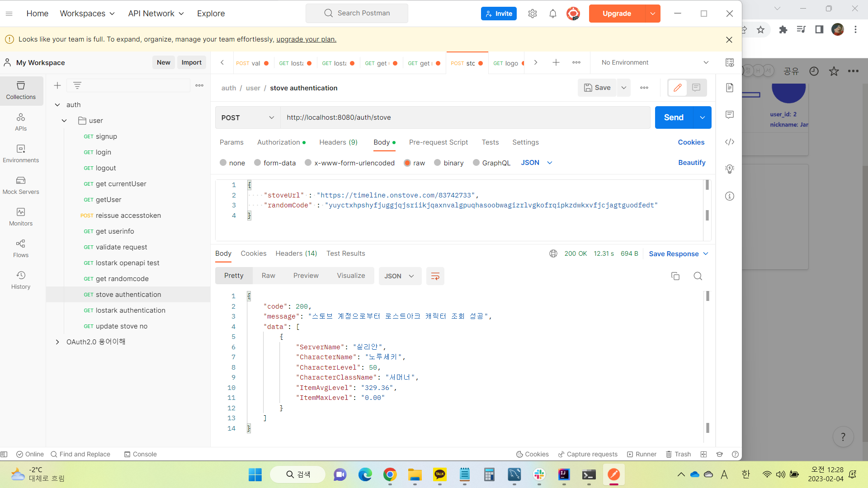This screenshot has height=488, width=868.
Task: Select the GraphQL body option
Action: 476,163
